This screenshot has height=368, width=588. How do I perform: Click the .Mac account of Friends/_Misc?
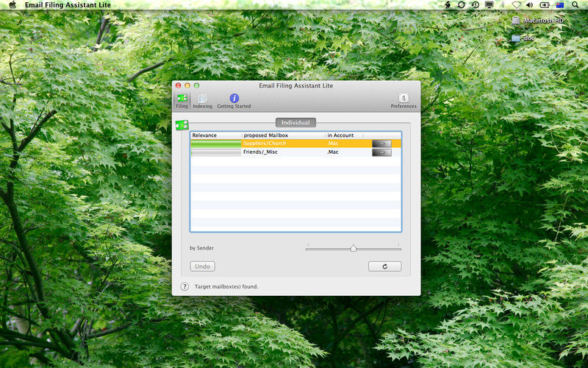333,152
